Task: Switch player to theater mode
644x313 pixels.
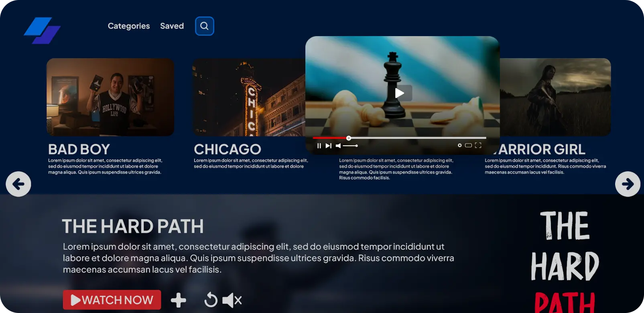Action: (x=468, y=145)
